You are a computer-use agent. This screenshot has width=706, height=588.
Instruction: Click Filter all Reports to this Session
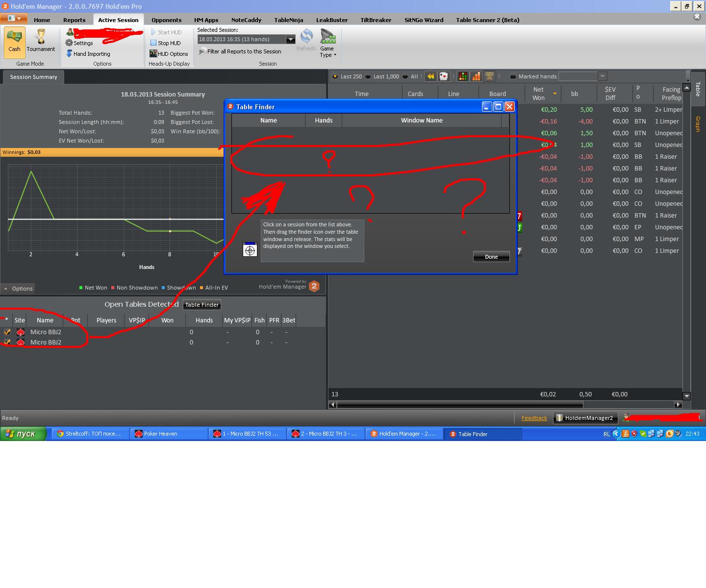point(240,51)
